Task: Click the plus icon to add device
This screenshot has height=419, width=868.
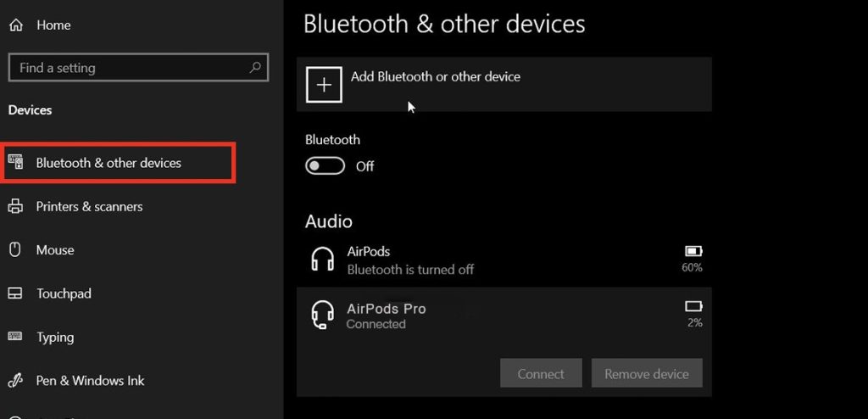Action: coord(324,84)
